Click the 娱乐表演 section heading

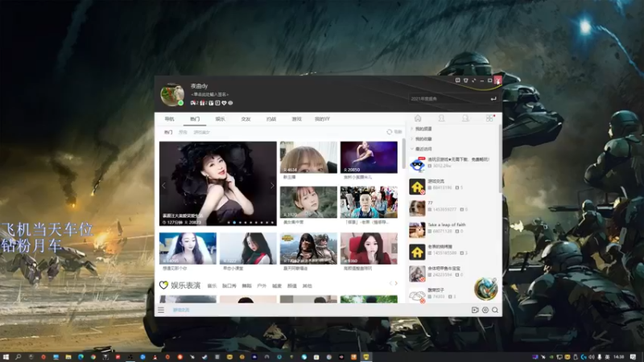[x=186, y=286]
